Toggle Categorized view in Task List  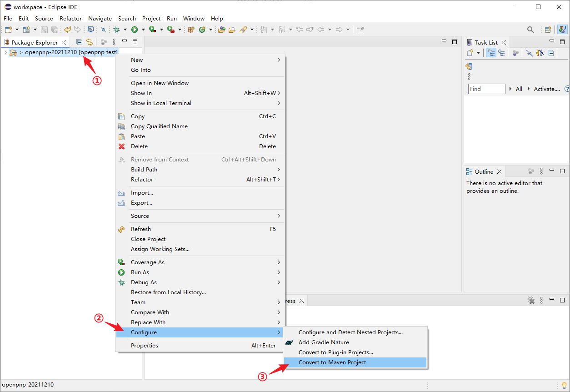491,53
